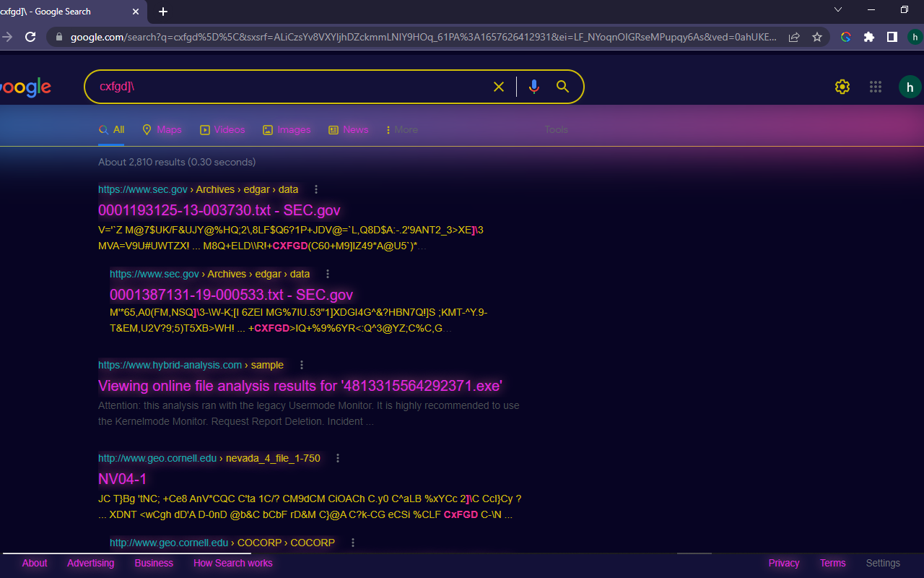Open the 4813315564292371.exe analysis result
This screenshot has width=924, height=578.
pos(300,386)
